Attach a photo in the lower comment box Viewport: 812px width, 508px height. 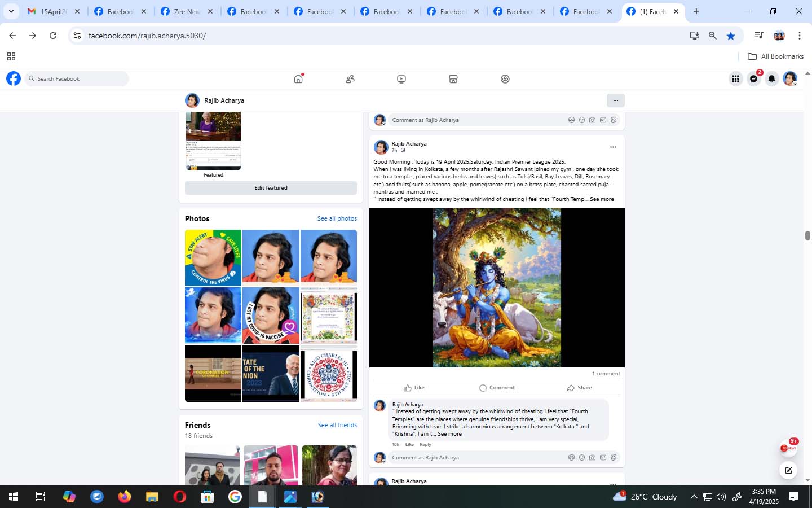pos(592,458)
